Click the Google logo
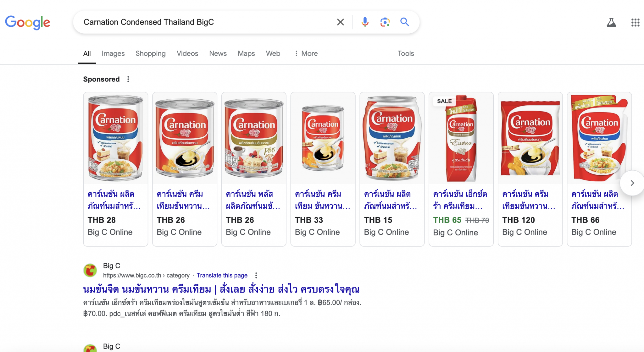644x352 pixels. tap(27, 22)
